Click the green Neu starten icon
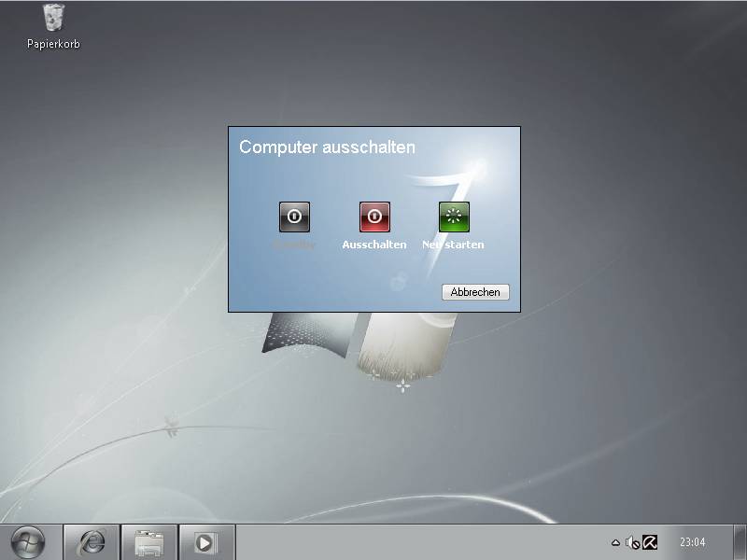The width and height of the screenshot is (747, 560). click(454, 217)
